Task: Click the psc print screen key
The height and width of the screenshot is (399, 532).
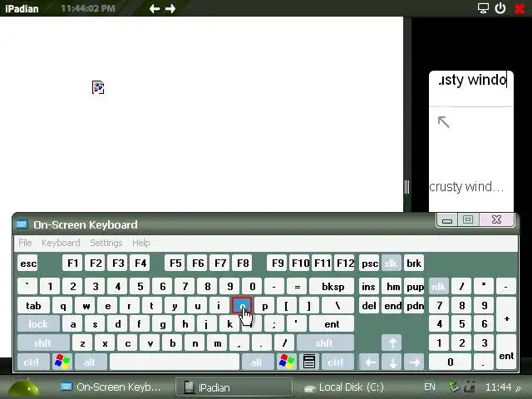Action: coord(369,264)
